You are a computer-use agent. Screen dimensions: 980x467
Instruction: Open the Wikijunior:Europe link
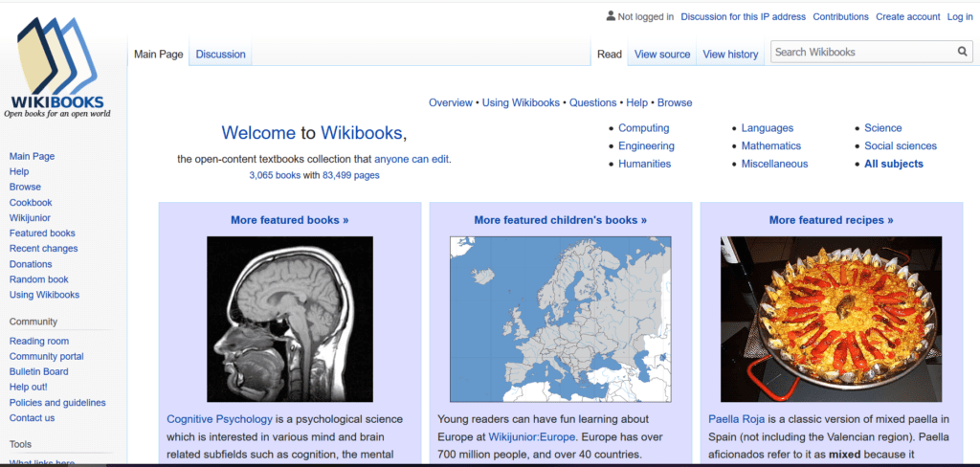pyautogui.click(x=532, y=436)
